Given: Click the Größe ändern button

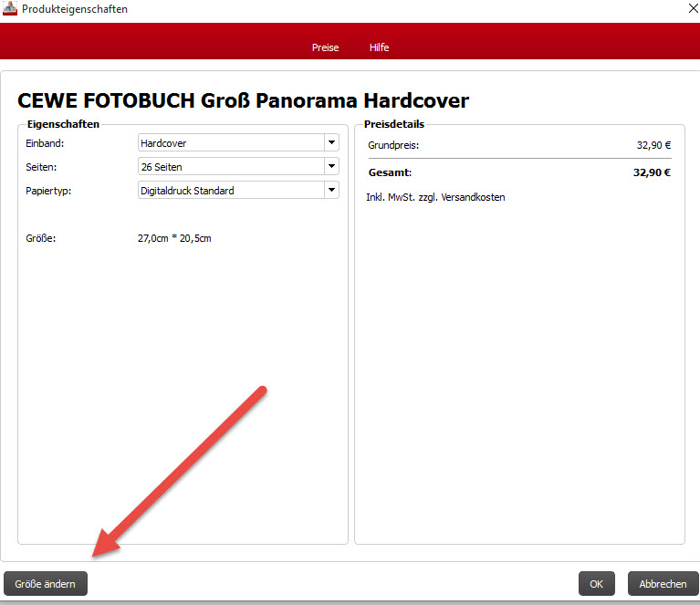Looking at the screenshot, I should pos(46,584).
